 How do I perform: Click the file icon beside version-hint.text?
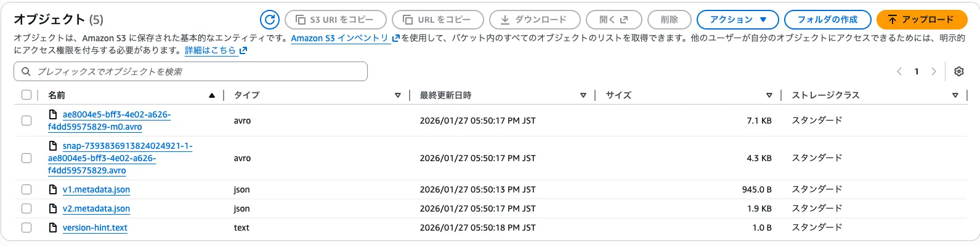(x=53, y=228)
